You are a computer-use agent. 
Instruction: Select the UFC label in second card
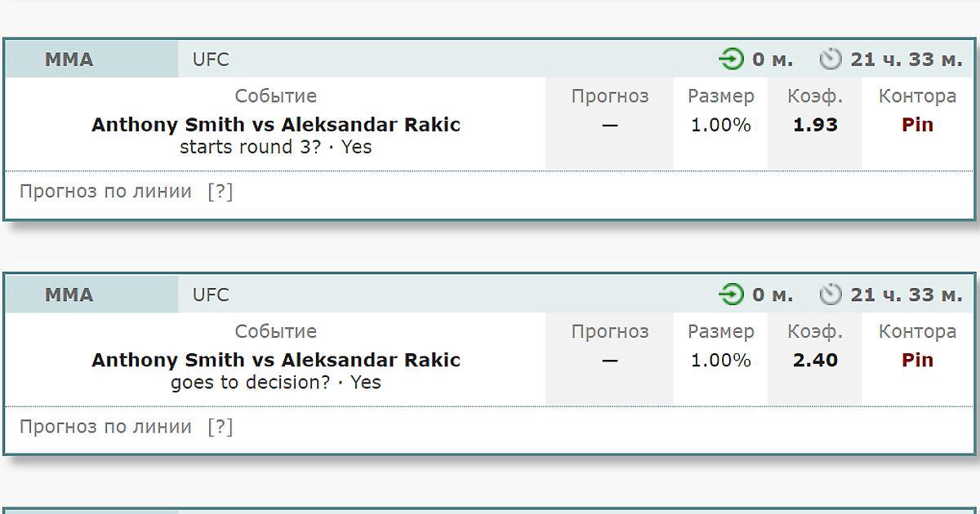(211, 295)
